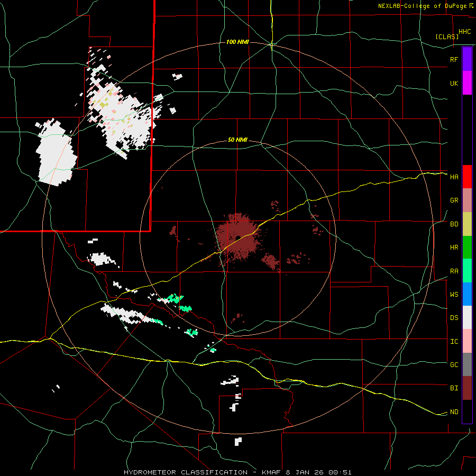Select the HA legend label text

454,177
